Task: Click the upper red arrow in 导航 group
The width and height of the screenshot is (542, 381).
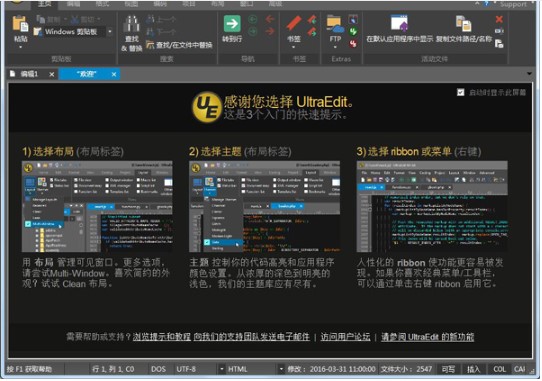Action: pyautogui.click(x=270, y=19)
